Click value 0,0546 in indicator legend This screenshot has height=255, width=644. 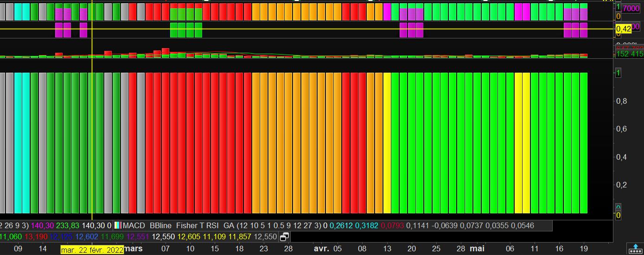523,226
